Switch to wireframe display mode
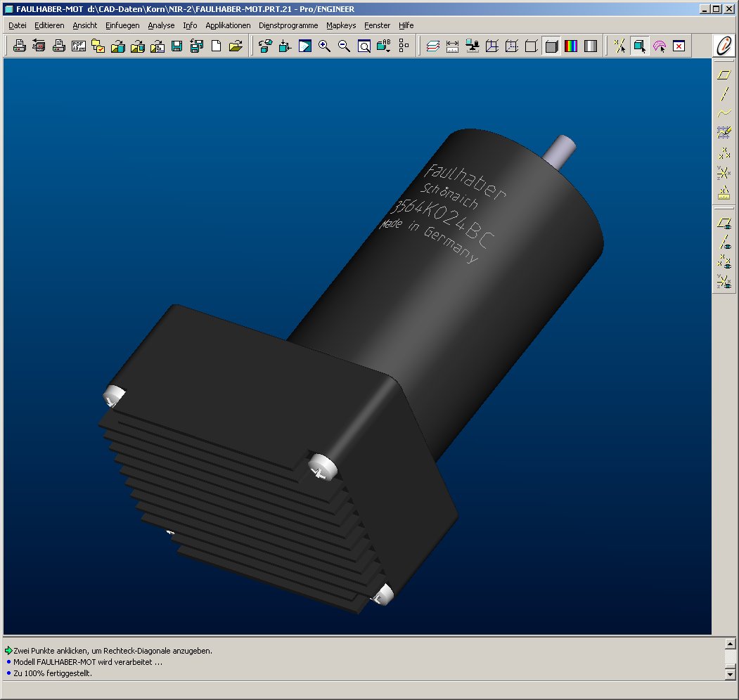The image size is (739, 700). pos(492,46)
